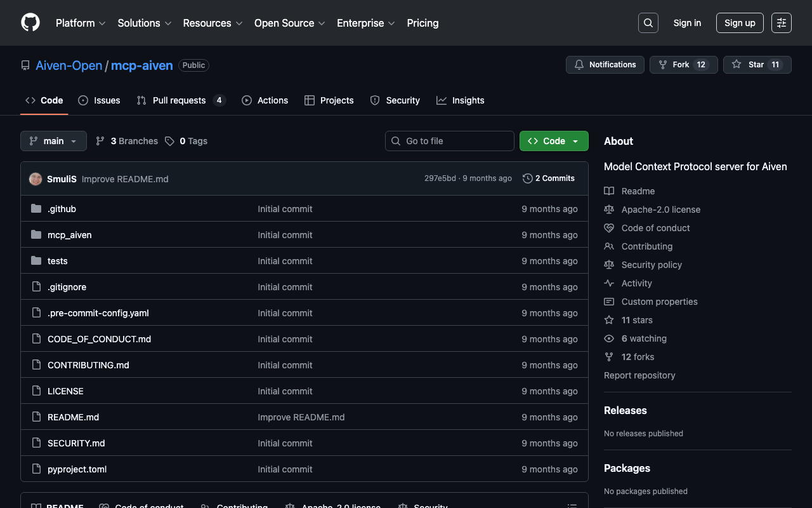Click the Sign up button
This screenshot has width=812, height=508.
(x=739, y=23)
